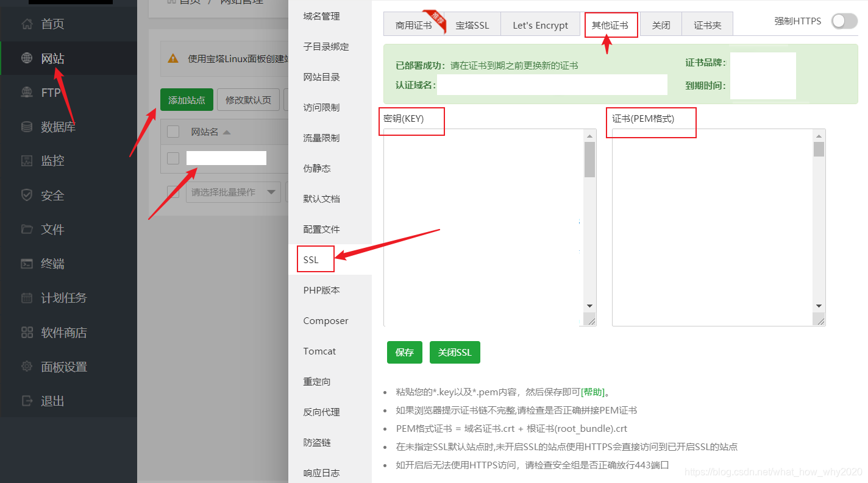Toggle the 强制HTTPS switch

[845, 21]
